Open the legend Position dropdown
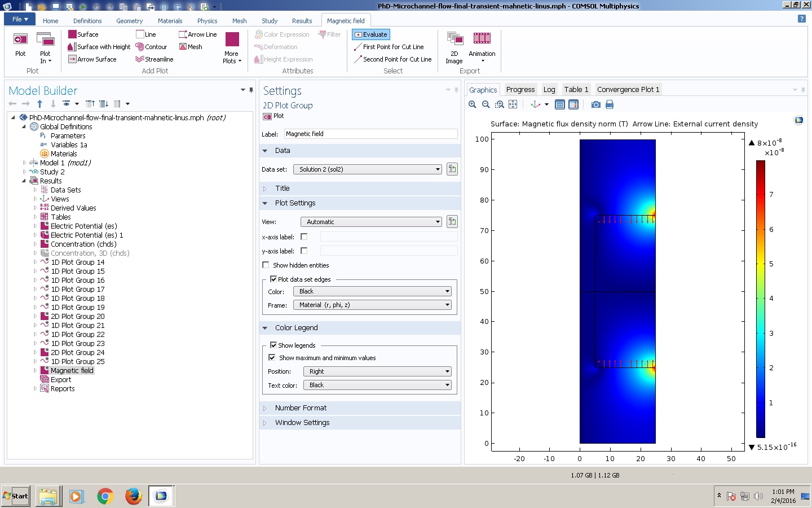This screenshot has width=812, height=508. (377, 371)
